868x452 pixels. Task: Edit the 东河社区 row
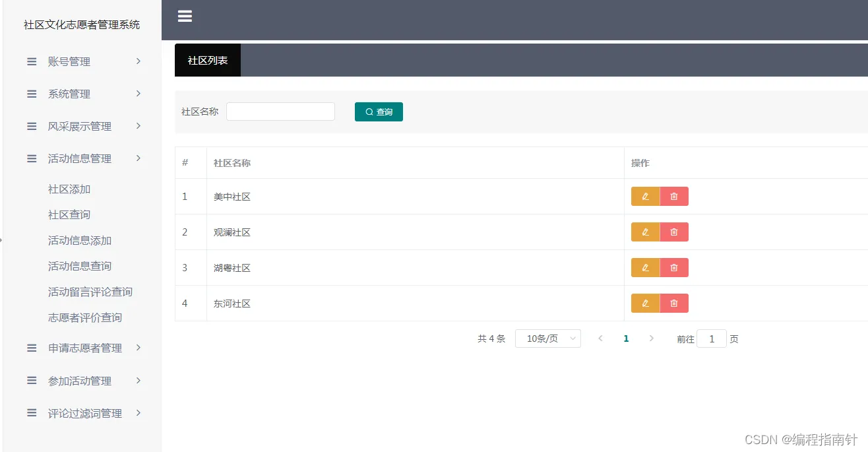coord(645,303)
